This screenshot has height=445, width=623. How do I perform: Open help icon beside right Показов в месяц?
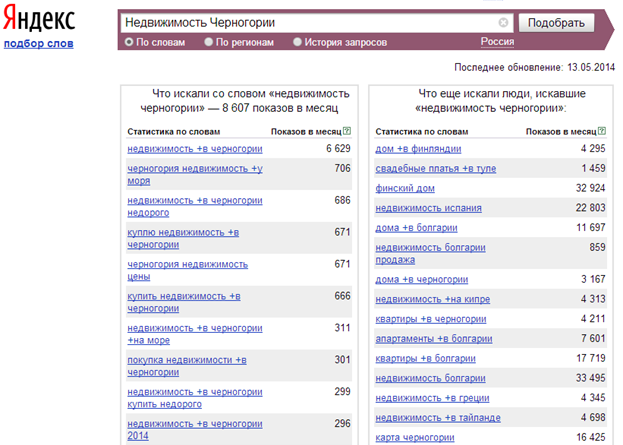(x=602, y=131)
